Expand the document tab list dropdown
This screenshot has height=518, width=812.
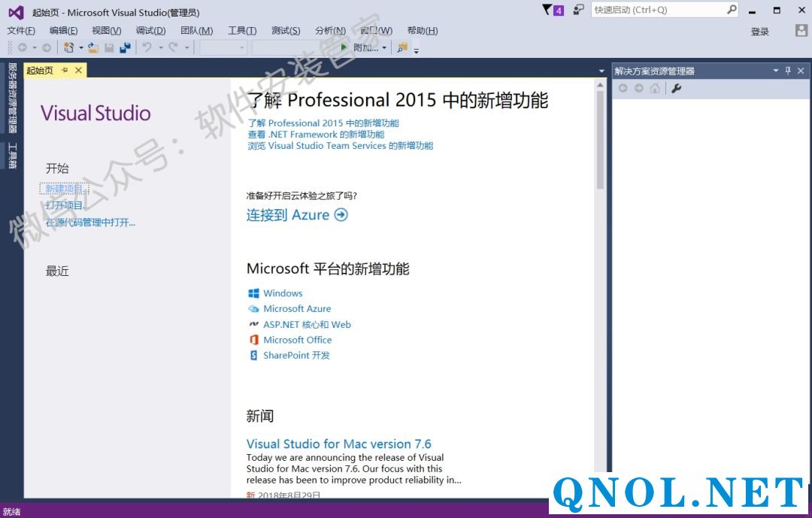click(601, 71)
